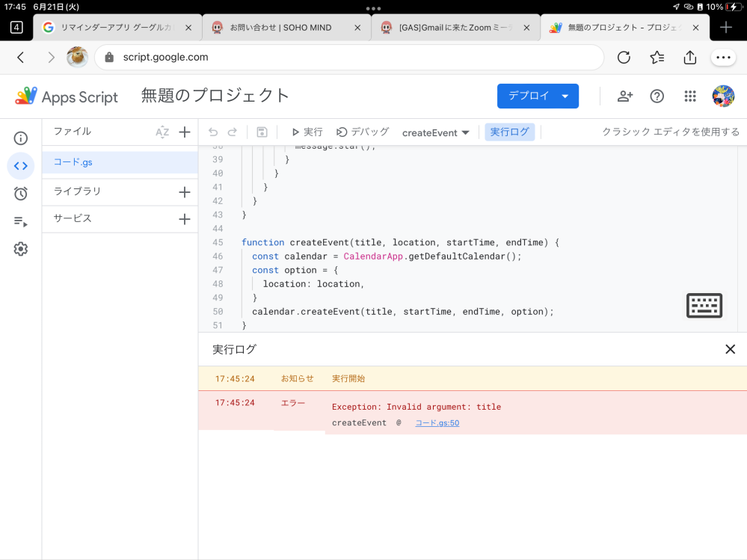The image size is (747, 560).
Task: Click the share project person-add icon
Action: (x=624, y=96)
